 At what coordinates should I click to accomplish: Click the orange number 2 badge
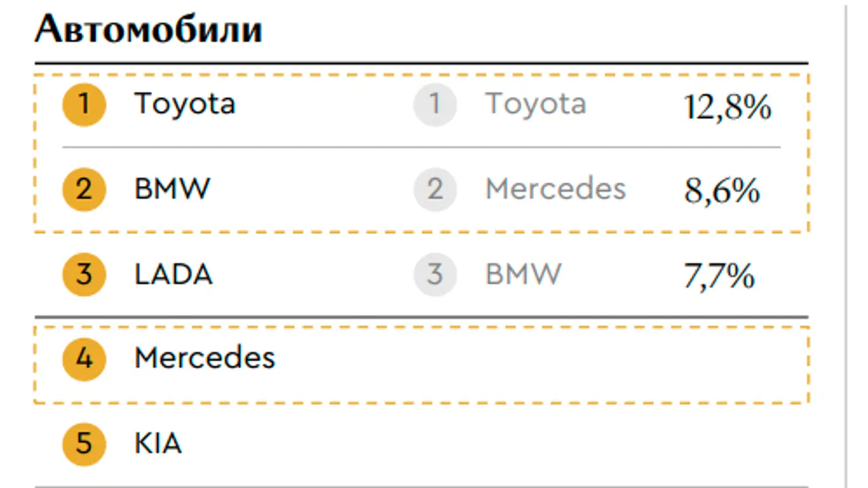[84, 189]
